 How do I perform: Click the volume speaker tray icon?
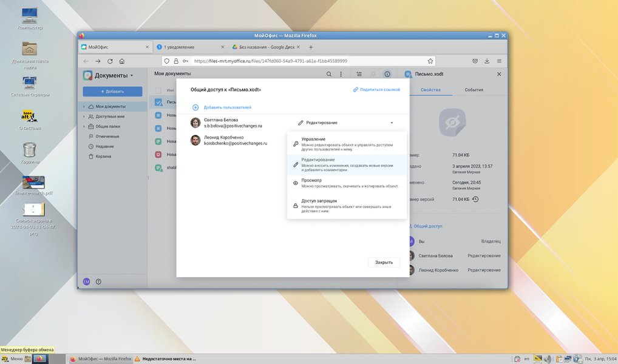tap(548, 359)
